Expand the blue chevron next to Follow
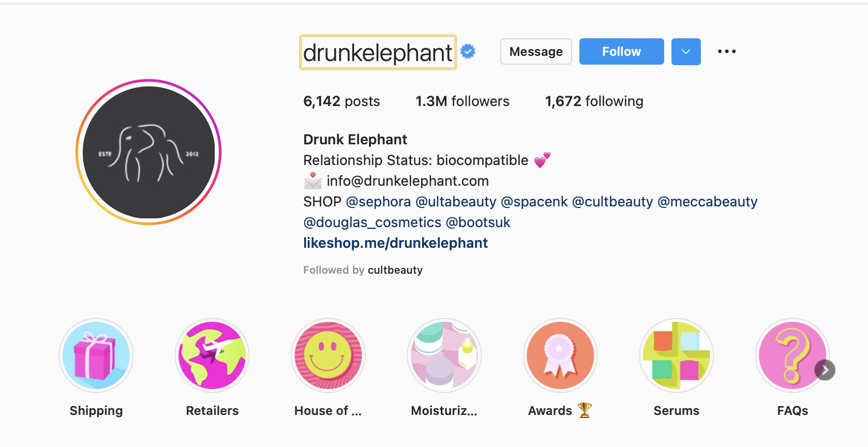 pyautogui.click(x=686, y=51)
